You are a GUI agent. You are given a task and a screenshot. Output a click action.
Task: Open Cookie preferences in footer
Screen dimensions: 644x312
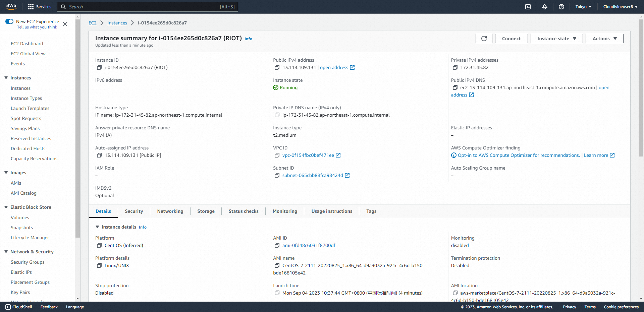(621, 307)
